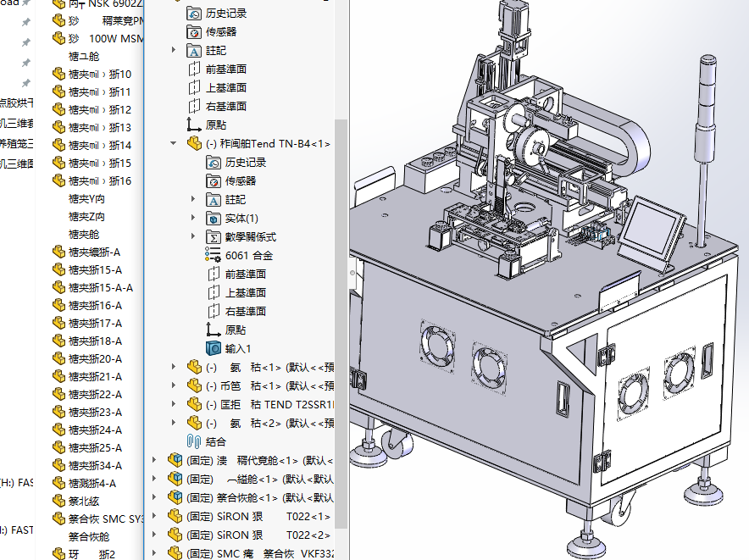749x560 pixels.
Task: Click the SiRON T022<1> component icon
Action: (x=175, y=517)
